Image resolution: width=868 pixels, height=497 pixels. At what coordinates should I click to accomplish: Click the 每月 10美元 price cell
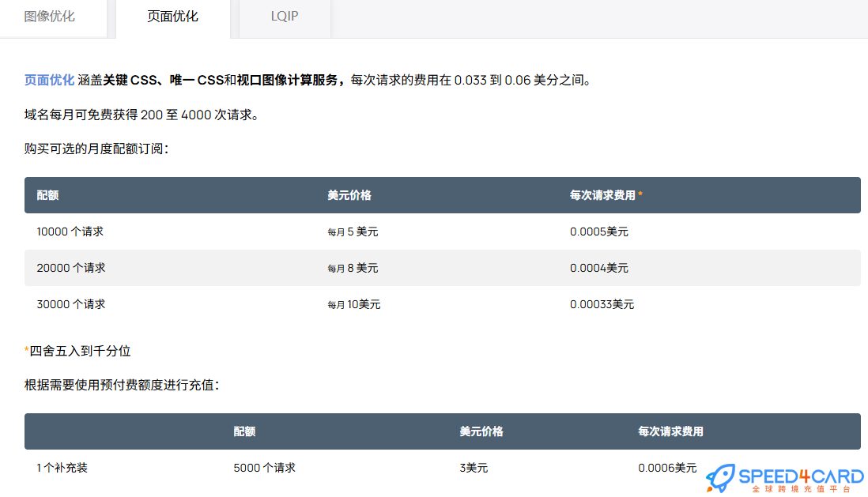[353, 304]
